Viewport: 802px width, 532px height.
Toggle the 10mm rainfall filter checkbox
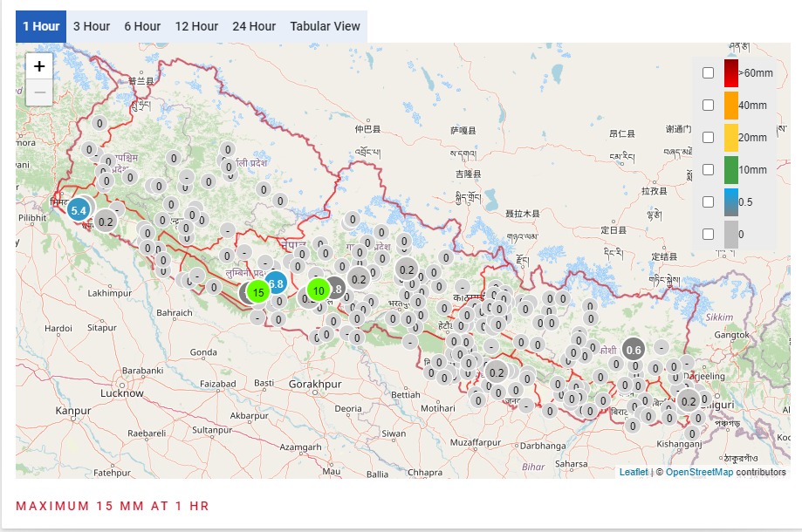tap(709, 170)
